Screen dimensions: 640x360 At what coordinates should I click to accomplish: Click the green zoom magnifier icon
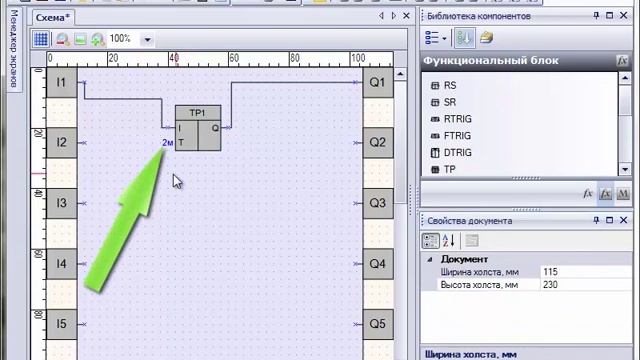click(98, 39)
